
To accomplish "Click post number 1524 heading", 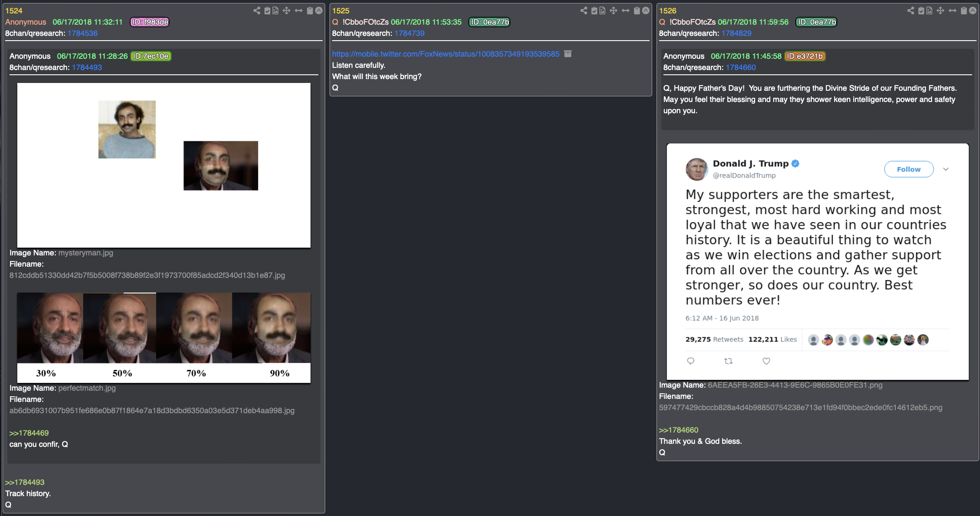I will (x=14, y=11).
